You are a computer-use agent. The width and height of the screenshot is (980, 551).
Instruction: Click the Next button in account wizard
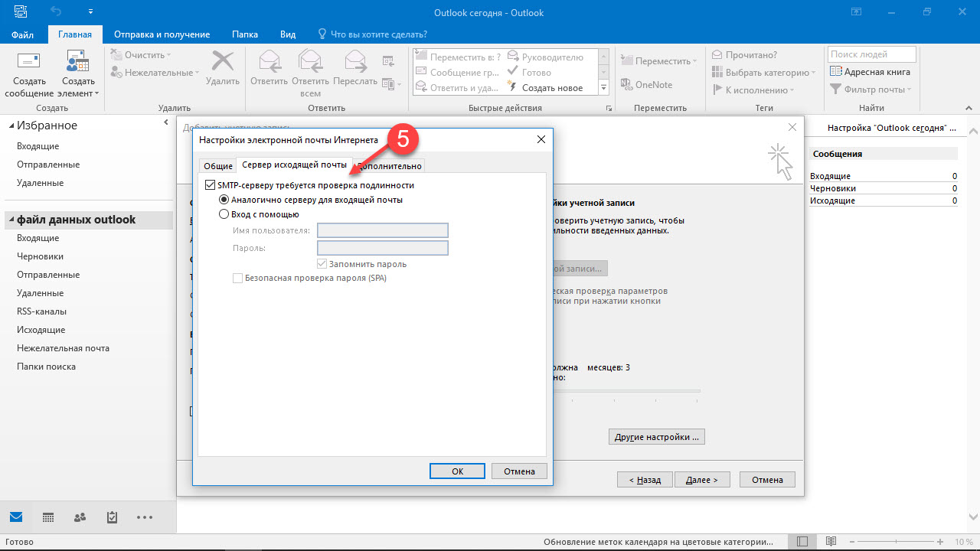point(702,480)
